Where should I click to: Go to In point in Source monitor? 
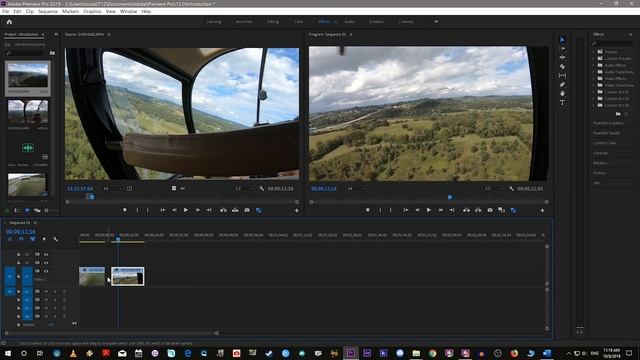coord(163,210)
